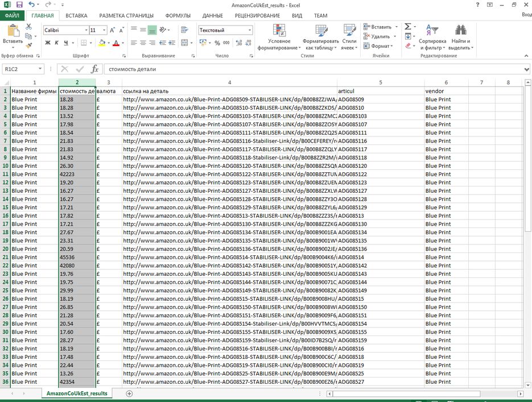Add a new sheet with plus icon
The height and width of the screenshot is (402, 532).
129,393
